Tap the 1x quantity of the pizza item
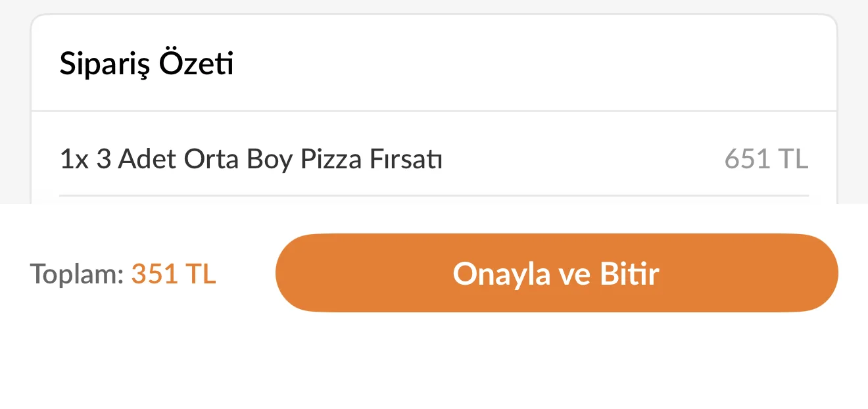868x409 pixels. [x=74, y=160]
